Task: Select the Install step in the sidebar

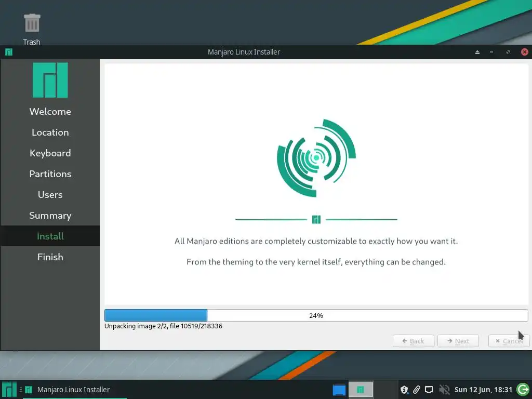Action: (50, 236)
